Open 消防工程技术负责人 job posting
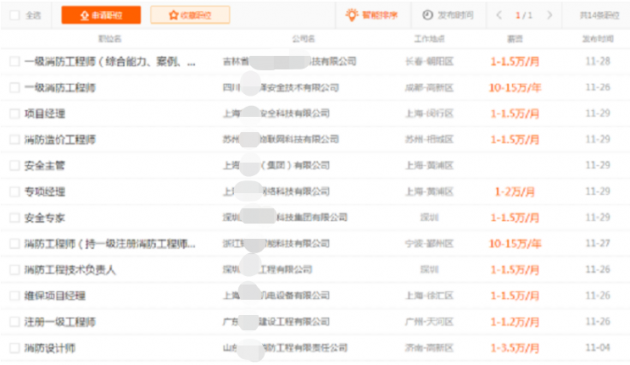Screen dimensions: 630x365 click(70, 270)
